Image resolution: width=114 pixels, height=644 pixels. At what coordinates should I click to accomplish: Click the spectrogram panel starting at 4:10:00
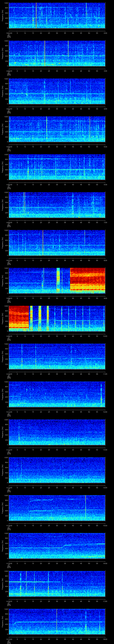(57, 357)
